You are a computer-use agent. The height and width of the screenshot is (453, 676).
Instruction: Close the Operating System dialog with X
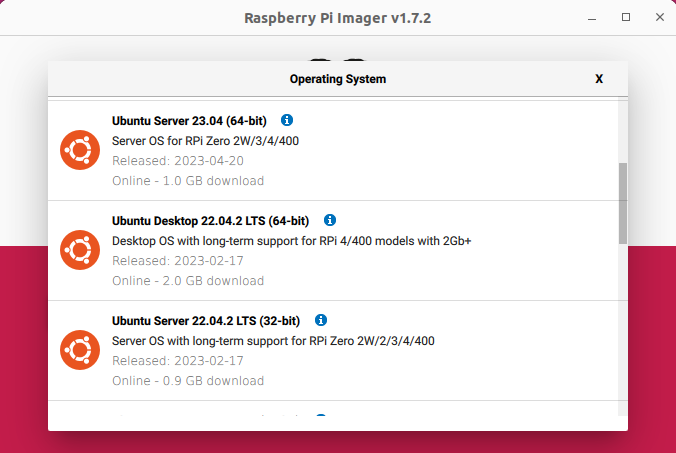click(x=599, y=79)
